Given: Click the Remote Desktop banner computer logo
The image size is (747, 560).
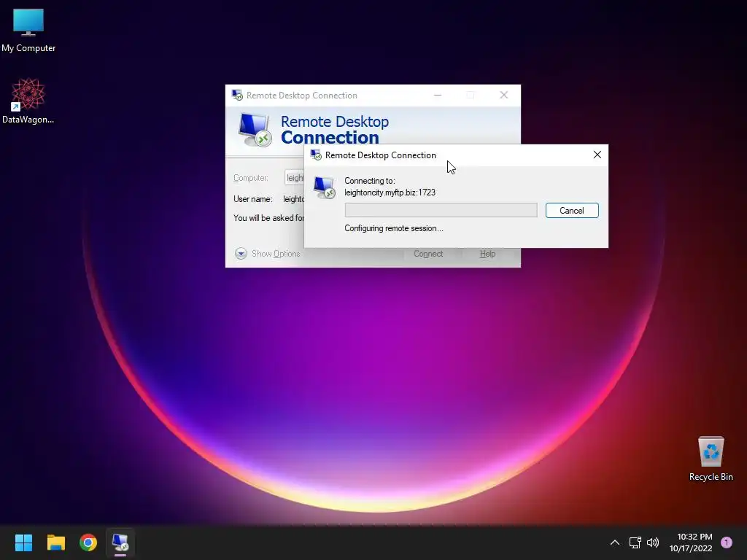Looking at the screenshot, I should point(255,130).
